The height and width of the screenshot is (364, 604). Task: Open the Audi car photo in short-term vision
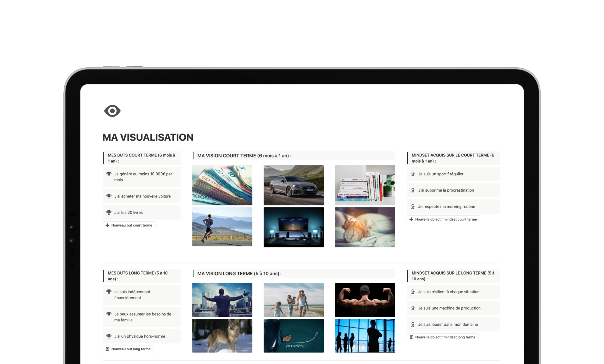click(x=293, y=185)
